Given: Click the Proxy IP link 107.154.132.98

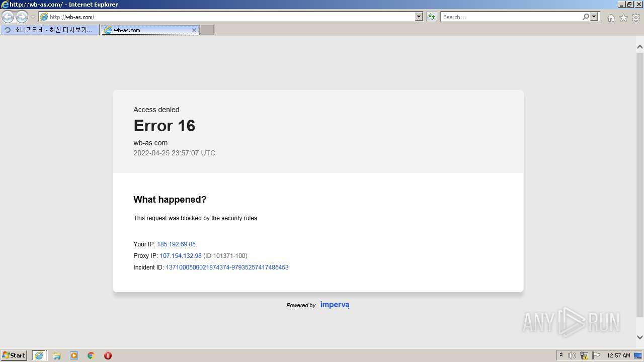Looking at the screenshot, I should (x=181, y=256).
